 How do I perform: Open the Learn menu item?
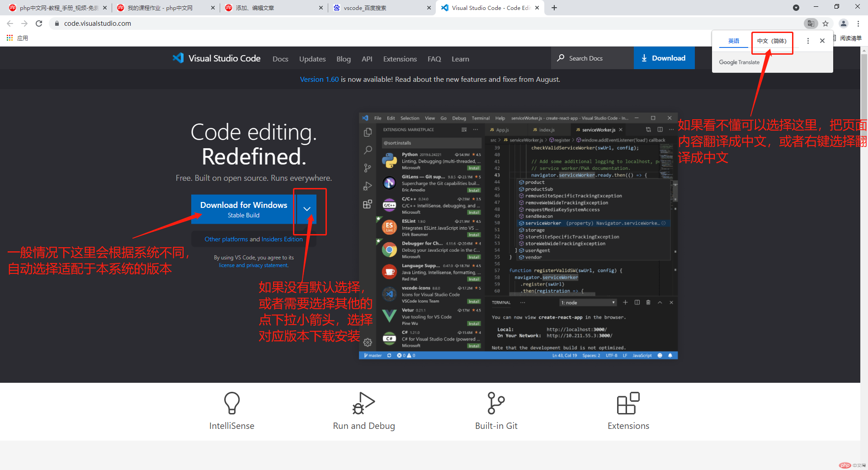click(460, 59)
